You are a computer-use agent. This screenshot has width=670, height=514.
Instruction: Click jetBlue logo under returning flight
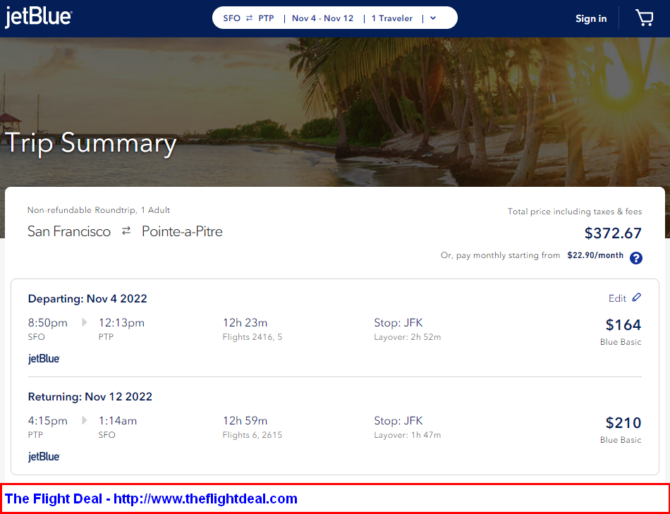pos(44,456)
